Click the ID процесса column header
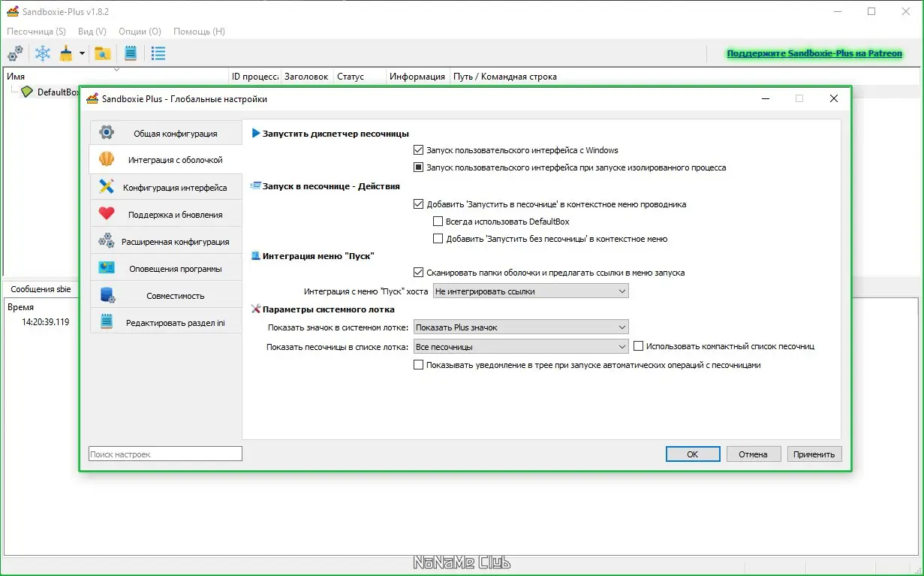This screenshot has height=576, width=924. coord(255,77)
